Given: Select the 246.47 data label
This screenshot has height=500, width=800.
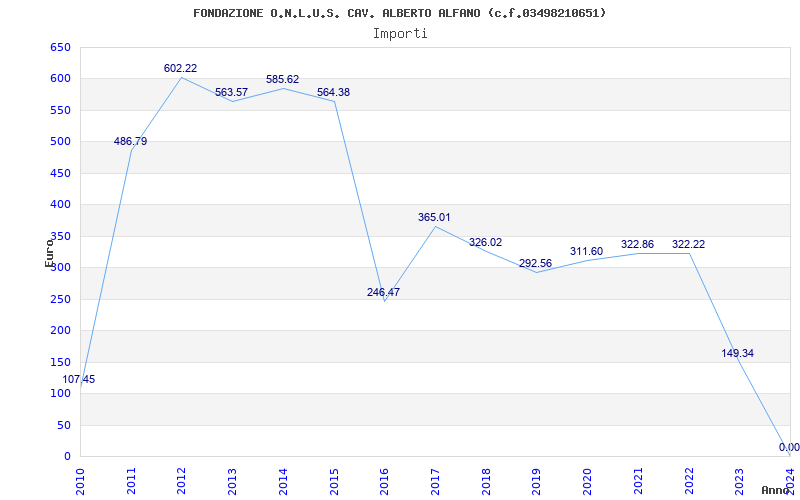Looking at the screenshot, I should (383, 292).
